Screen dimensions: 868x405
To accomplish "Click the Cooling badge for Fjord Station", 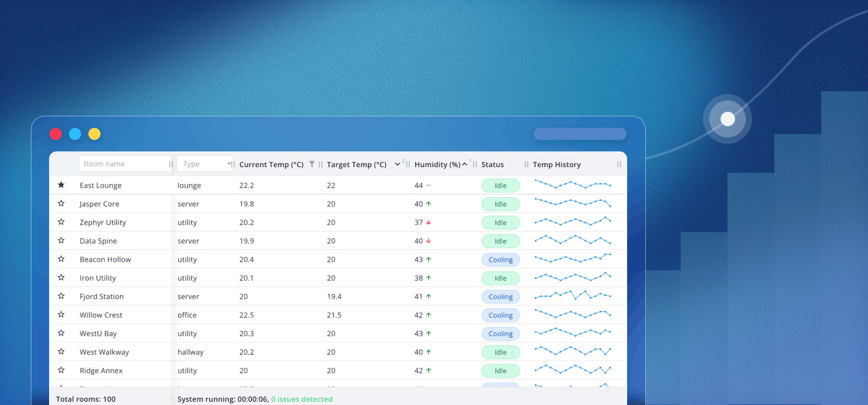I will click(501, 296).
